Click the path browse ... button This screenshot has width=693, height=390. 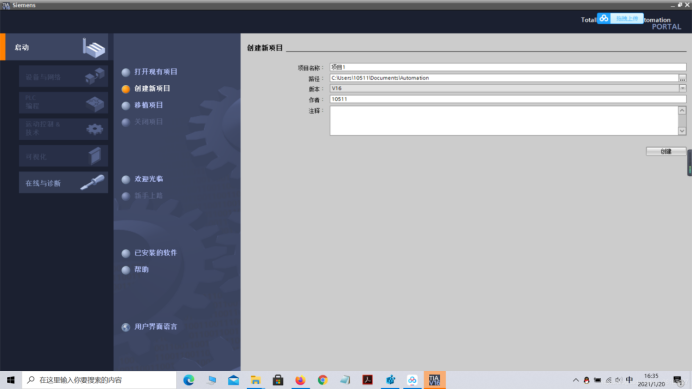coord(682,78)
